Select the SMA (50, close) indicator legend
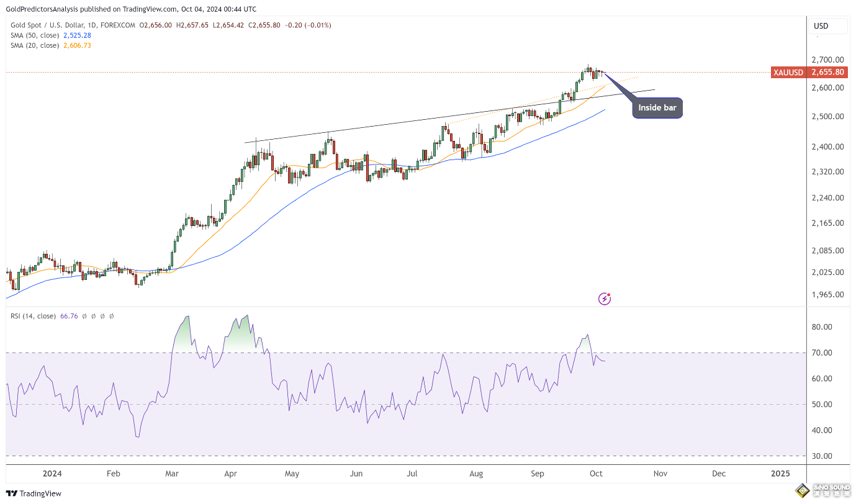This screenshot has width=856, height=504. coord(35,35)
